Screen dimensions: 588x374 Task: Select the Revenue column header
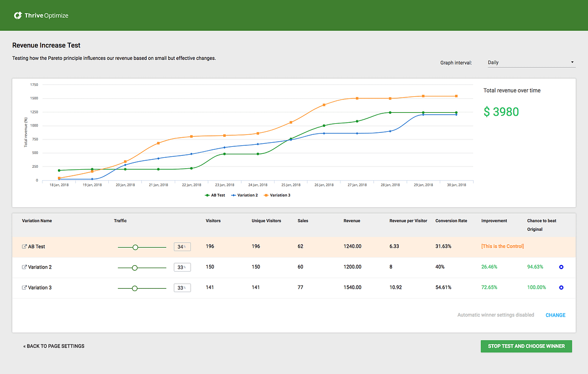tap(352, 220)
